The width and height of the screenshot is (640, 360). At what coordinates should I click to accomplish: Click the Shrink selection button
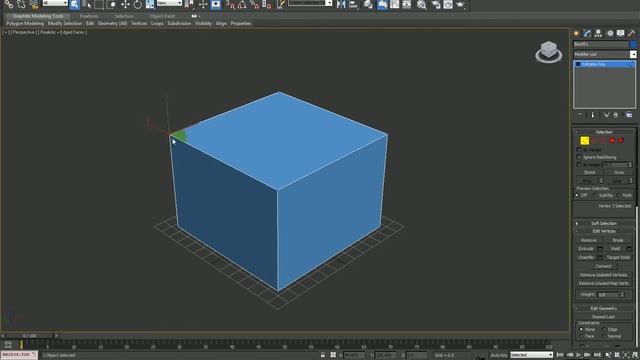tap(589, 173)
